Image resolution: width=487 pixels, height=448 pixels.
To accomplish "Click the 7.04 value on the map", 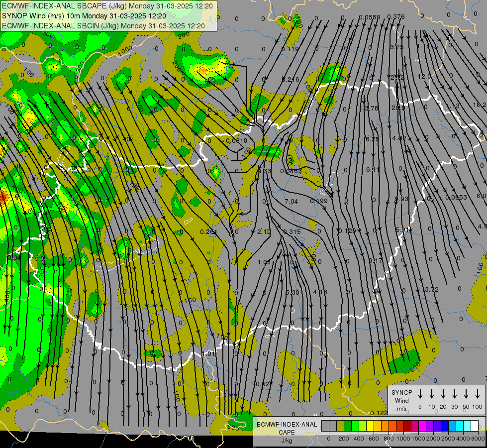I will [x=292, y=202].
